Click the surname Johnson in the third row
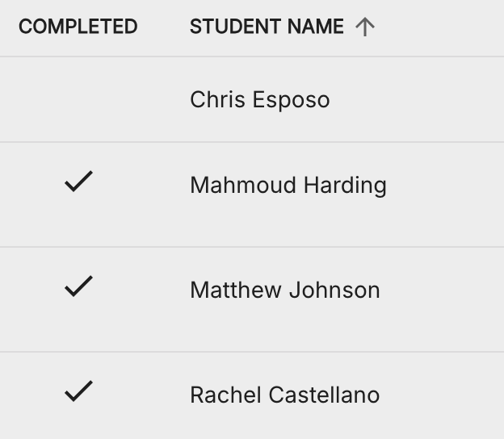Viewport: 504px width, 439px height. click(x=334, y=290)
